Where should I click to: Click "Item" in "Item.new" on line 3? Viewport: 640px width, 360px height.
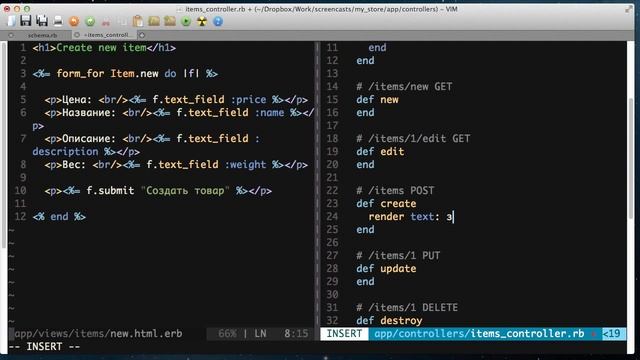(x=122, y=74)
